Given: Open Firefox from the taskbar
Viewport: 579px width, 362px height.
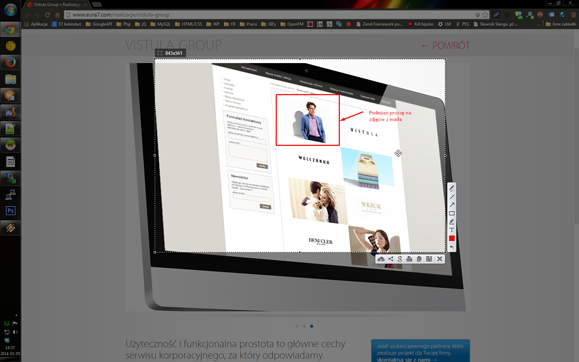Looking at the screenshot, I should point(10,62).
